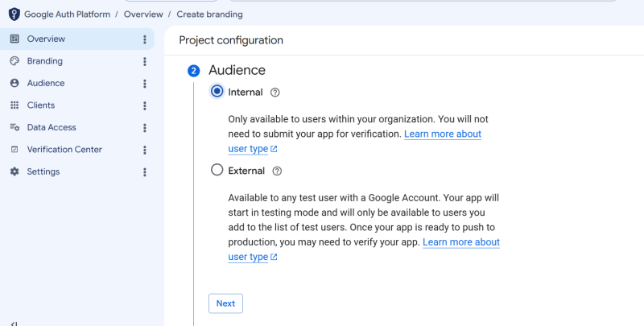This screenshot has width=644, height=326.
Task: Open the help icon next to External
Action: (277, 171)
